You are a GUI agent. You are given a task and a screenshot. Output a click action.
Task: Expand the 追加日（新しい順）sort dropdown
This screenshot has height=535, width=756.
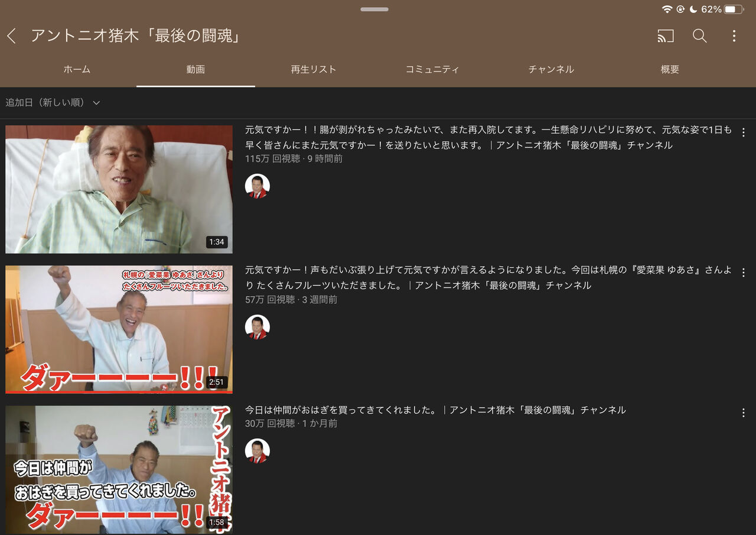pos(53,103)
